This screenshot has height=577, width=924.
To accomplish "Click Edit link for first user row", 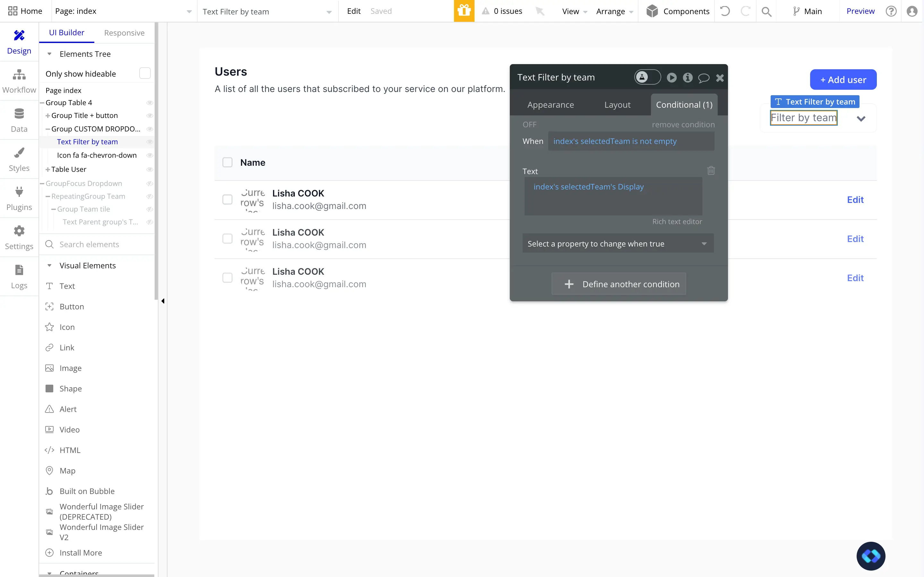I will (x=855, y=199).
